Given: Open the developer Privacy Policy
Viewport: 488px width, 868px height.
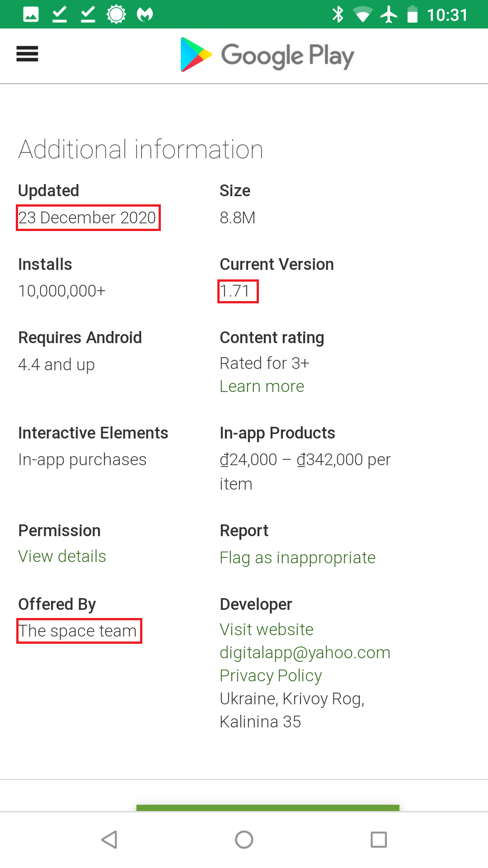Looking at the screenshot, I should [270, 675].
